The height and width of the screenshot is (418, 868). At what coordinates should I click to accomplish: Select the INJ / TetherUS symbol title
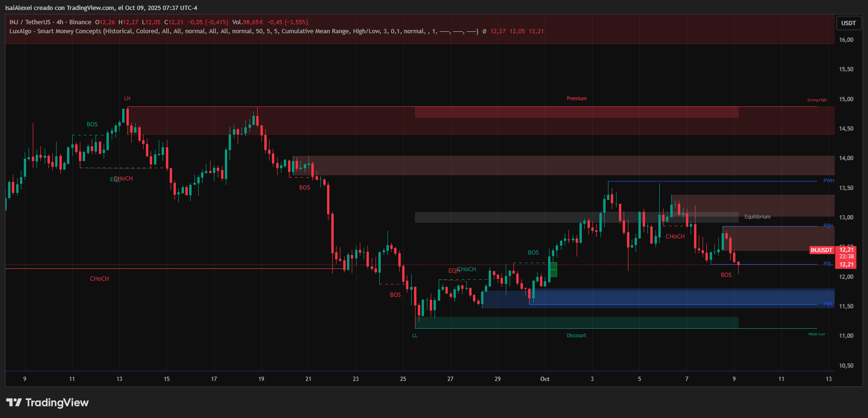[x=30, y=22]
